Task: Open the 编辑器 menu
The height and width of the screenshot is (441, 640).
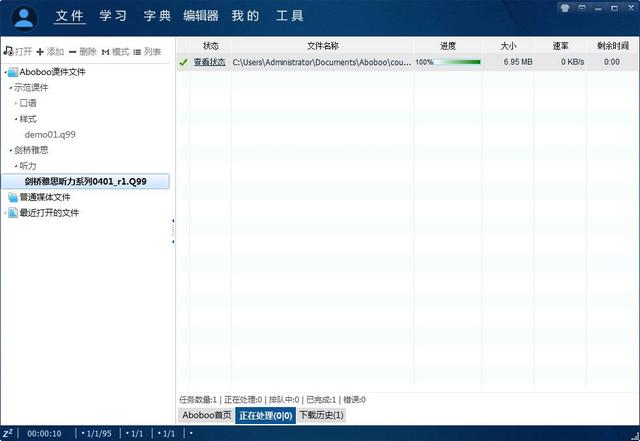Action: point(201,16)
